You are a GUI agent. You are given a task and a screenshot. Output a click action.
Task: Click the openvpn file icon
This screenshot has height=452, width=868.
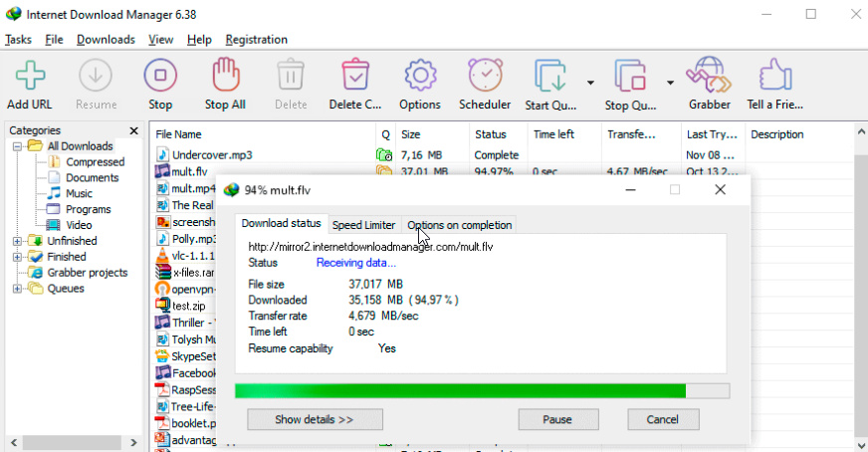[162, 289]
